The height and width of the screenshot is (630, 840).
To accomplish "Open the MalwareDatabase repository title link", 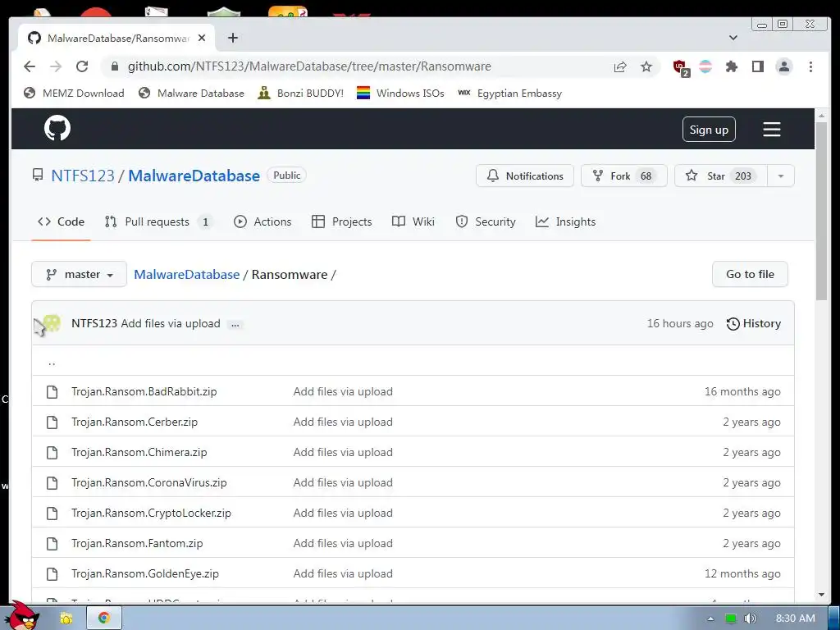I will click(x=194, y=176).
